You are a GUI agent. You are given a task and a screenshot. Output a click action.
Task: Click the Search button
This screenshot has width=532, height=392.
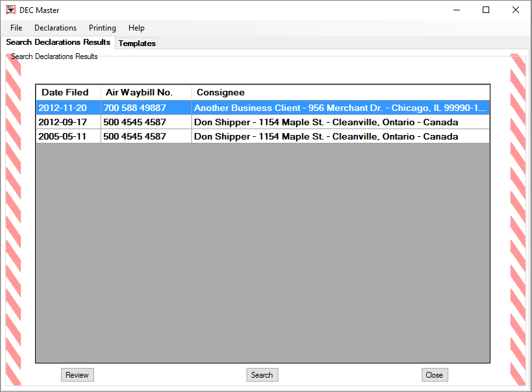click(x=262, y=374)
